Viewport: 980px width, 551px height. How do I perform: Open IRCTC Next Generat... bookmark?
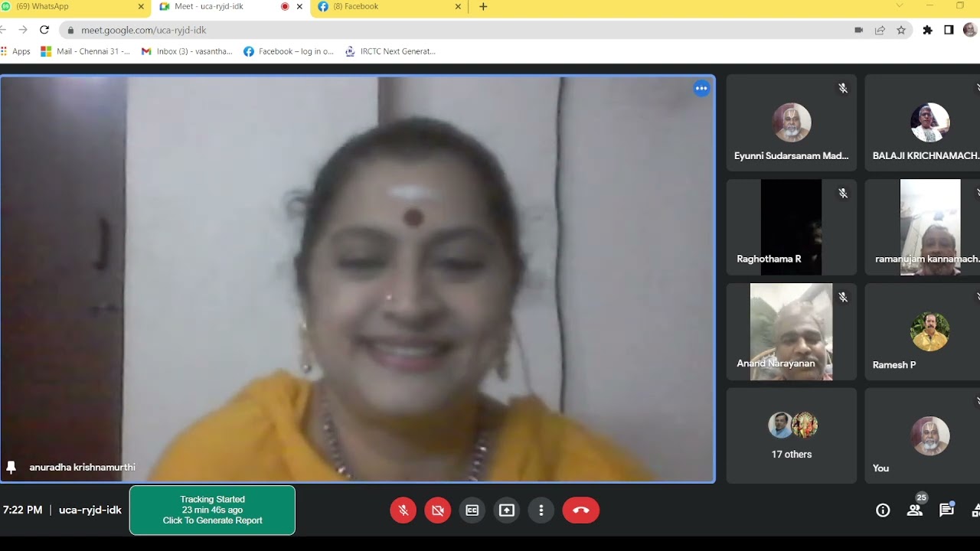pyautogui.click(x=390, y=51)
